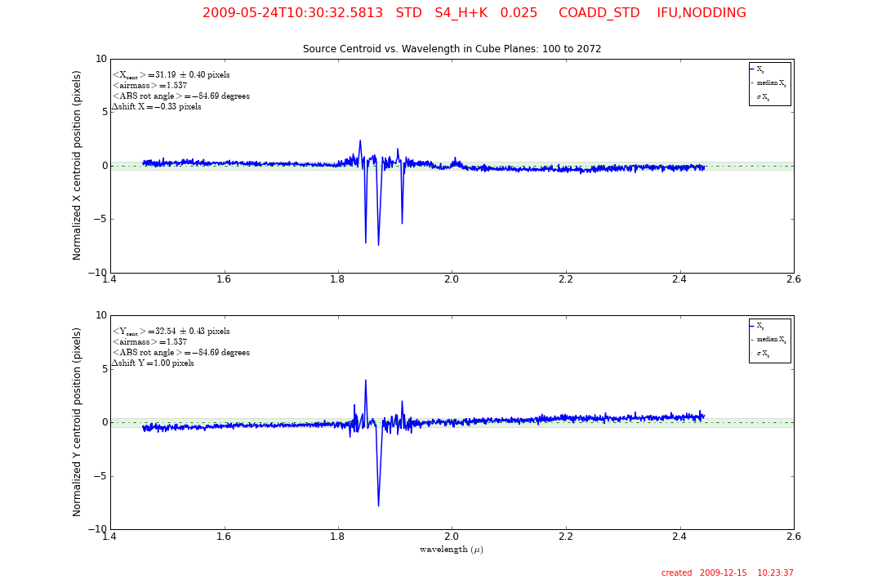Click the 'created 2009-12-15' footer text
This screenshot has width=882, height=588.
pos(727,573)
